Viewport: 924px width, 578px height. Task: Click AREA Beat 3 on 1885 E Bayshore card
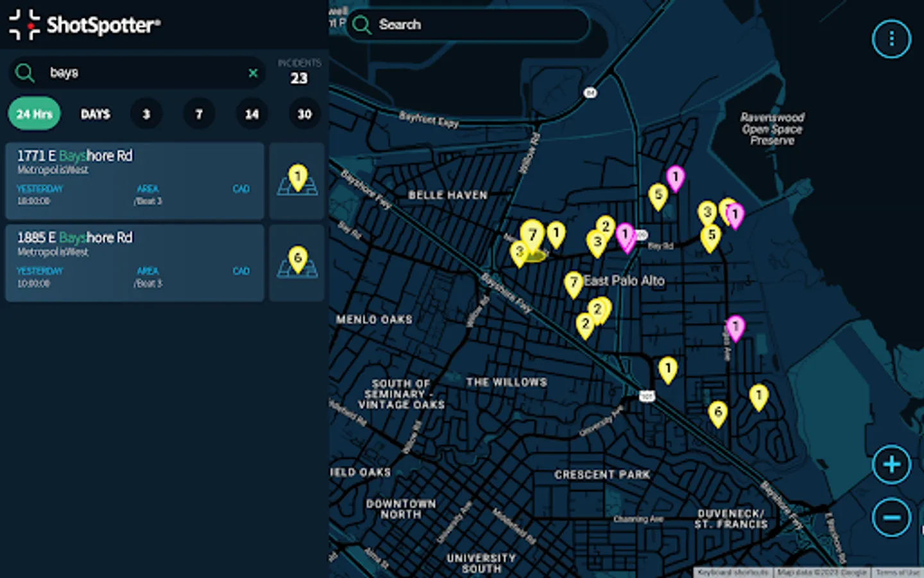(148, 277)
